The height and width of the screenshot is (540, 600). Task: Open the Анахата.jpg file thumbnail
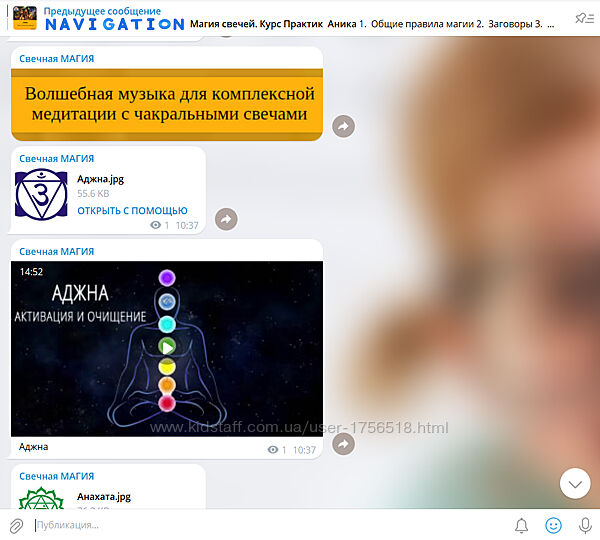41,499
